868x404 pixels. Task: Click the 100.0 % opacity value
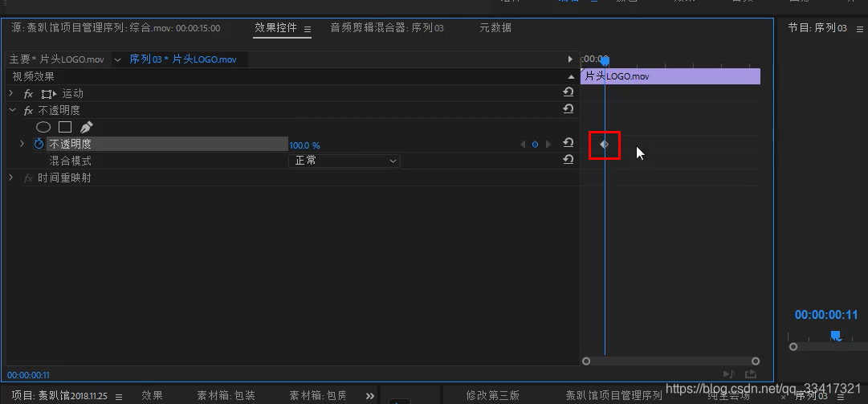(304, 145)
